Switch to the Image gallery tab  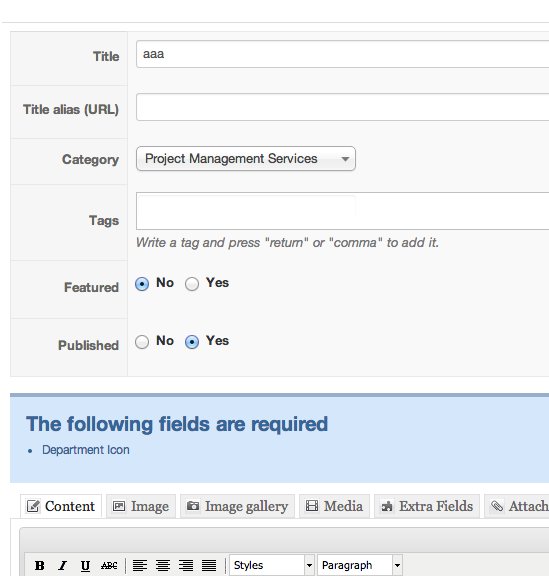pos(237,506)
